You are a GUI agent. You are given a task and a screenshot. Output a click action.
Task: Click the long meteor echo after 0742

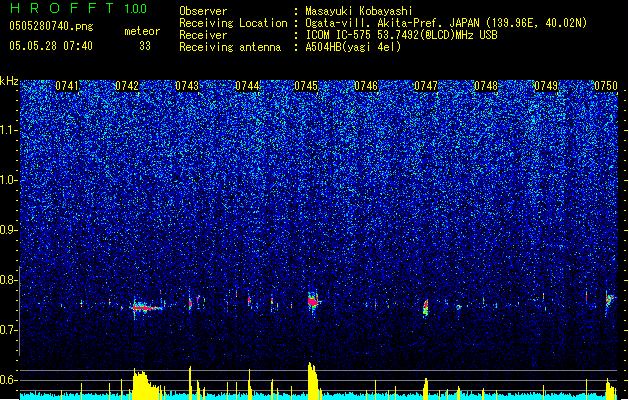coord(147,307)
